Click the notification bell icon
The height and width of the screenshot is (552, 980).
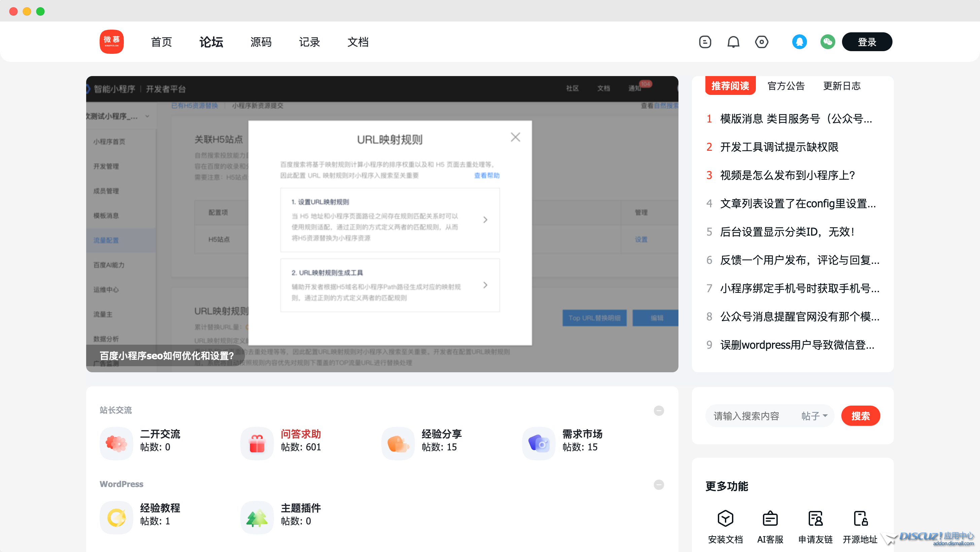coord(733,42)
